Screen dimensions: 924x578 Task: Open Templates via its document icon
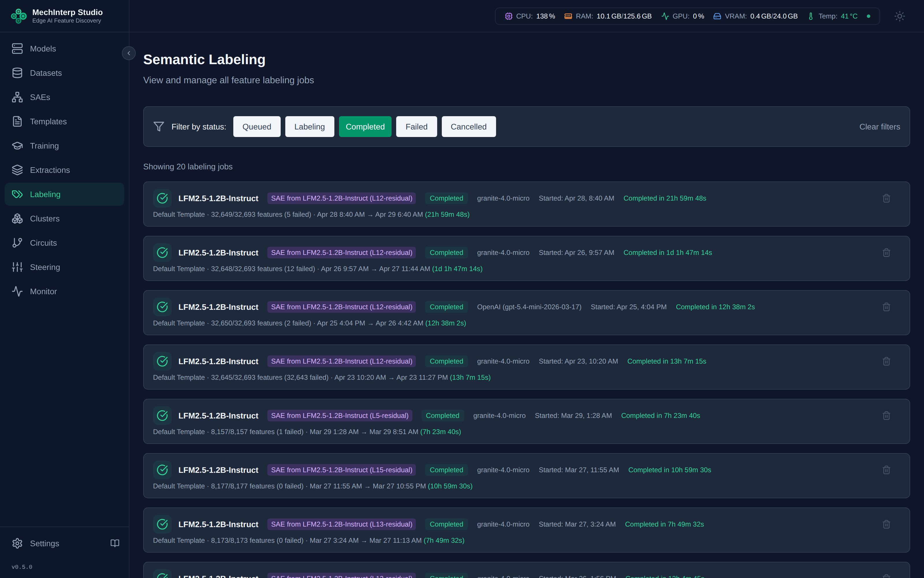click(17, 122)
